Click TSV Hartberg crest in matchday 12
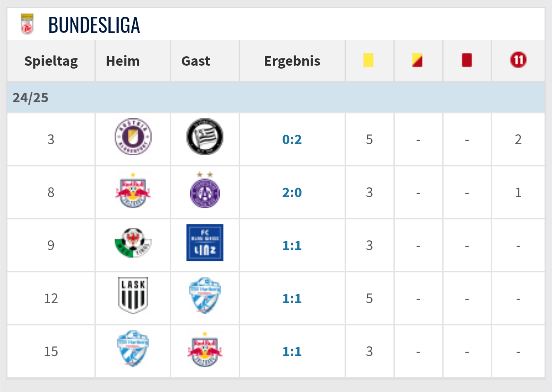The width and height of the screenshot is (552, 392). pos(205,296)
